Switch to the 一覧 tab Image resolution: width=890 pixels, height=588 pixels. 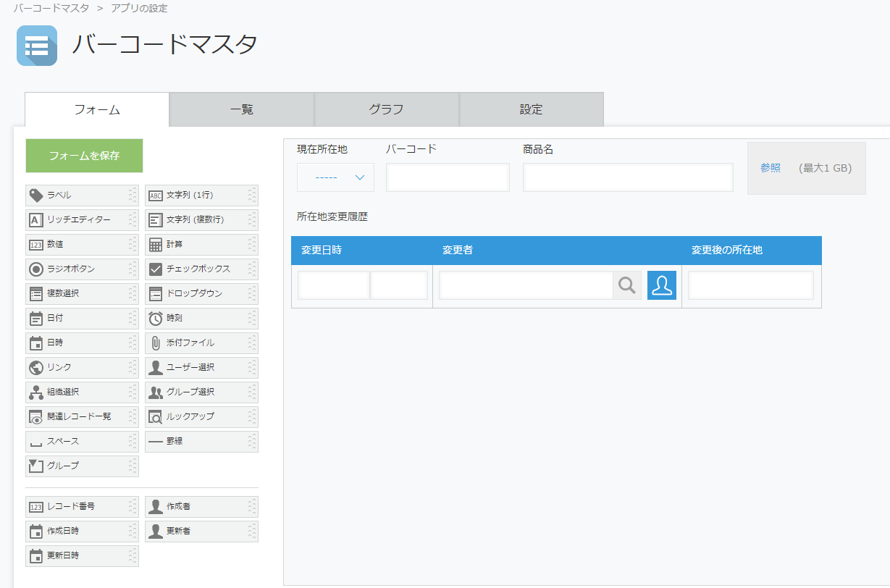point(242,110)
